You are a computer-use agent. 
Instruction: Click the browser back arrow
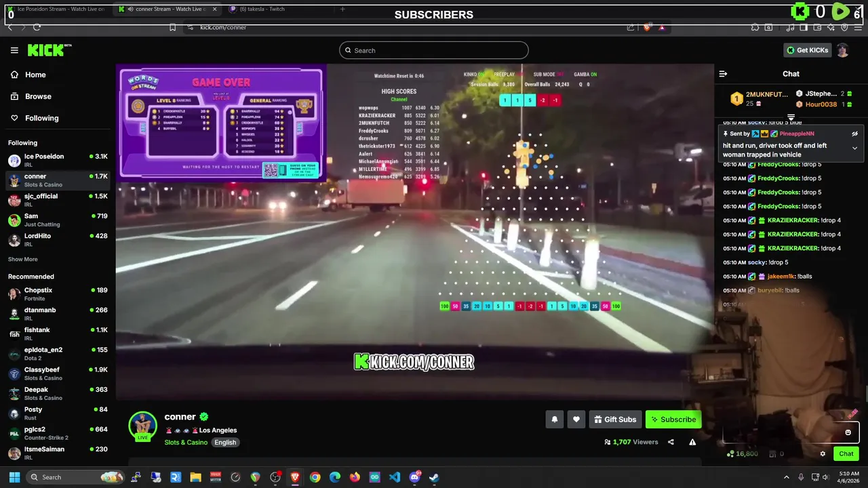tap(9, 27)
